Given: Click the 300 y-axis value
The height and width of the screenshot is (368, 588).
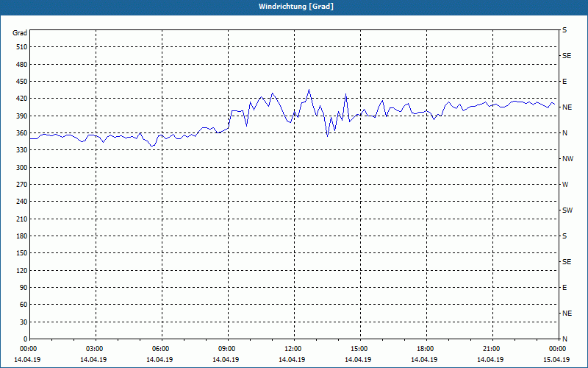Looking at the screenshot, I should [22, 168].
